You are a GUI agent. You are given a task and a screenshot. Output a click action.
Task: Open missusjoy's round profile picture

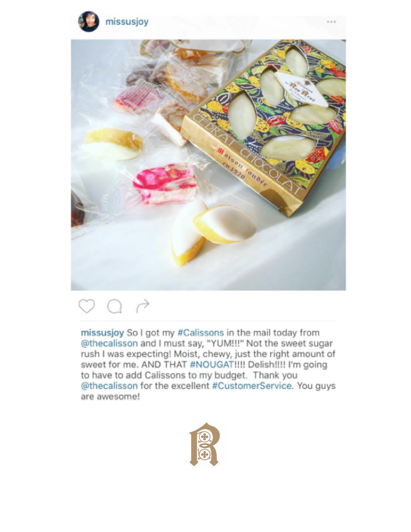89,22
